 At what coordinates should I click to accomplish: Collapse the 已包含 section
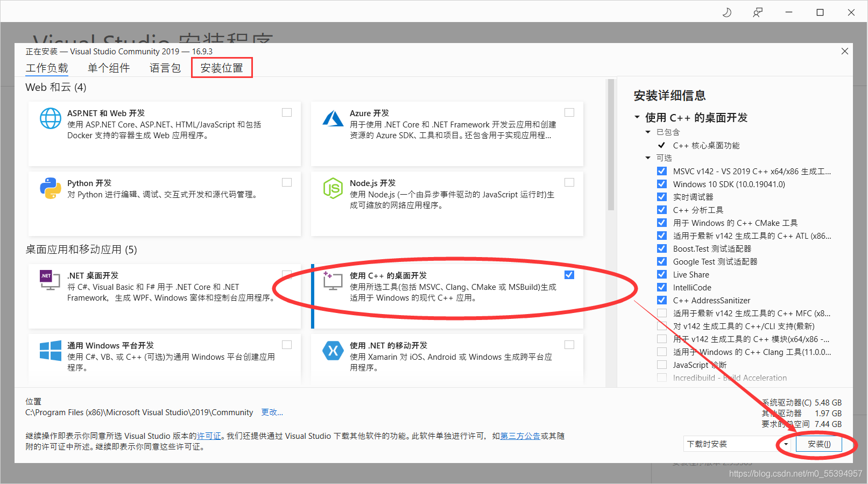[x=648, y=132]
